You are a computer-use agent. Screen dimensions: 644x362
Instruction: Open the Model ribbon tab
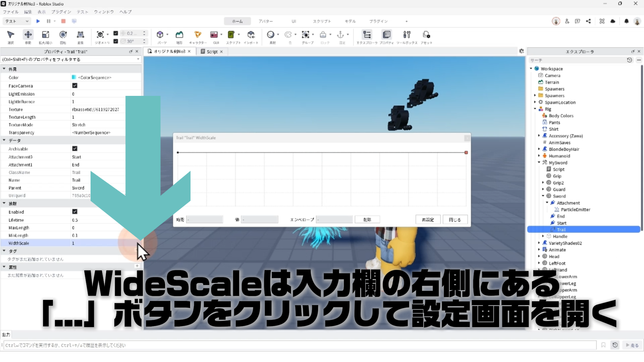pos(350,21)
